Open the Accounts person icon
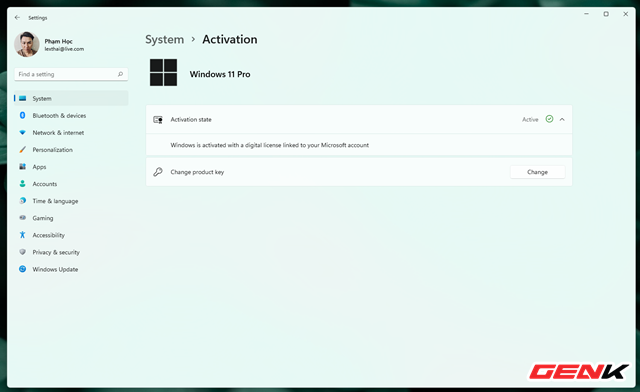The width and height of the screenshot is (640, 392). (23, 184)
